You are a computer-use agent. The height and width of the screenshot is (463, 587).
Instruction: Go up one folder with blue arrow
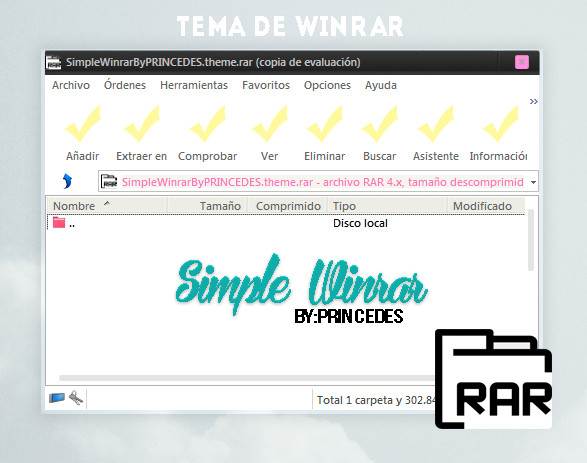(67, 182)
